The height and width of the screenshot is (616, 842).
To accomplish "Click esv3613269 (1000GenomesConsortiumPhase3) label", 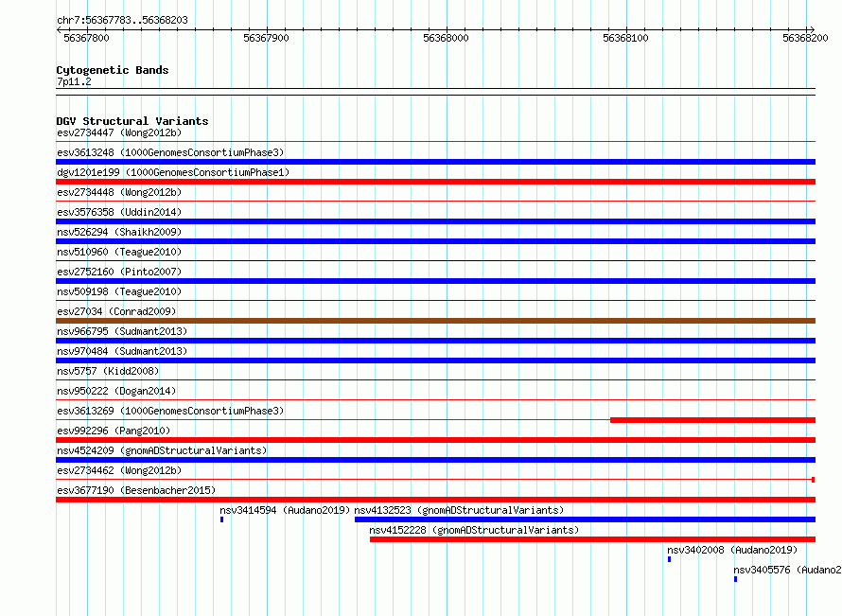I will [x=170, y=411].
